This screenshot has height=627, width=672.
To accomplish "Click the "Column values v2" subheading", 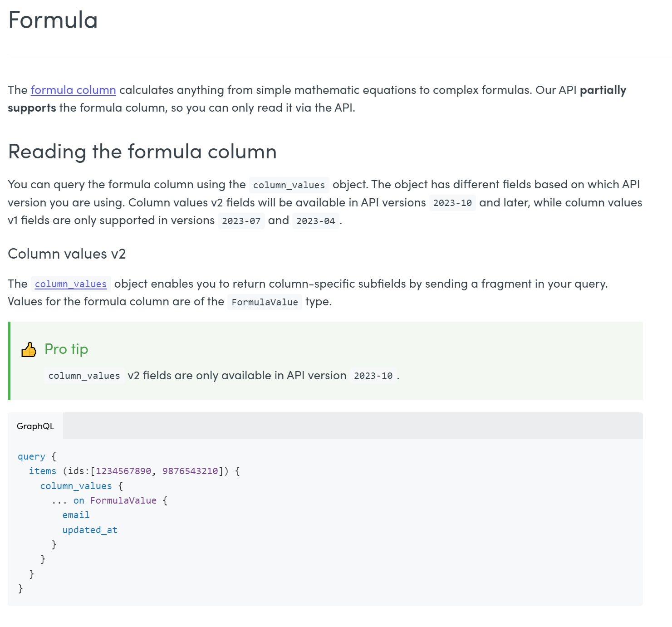I will pyautogui.click(x=67, y=254).
